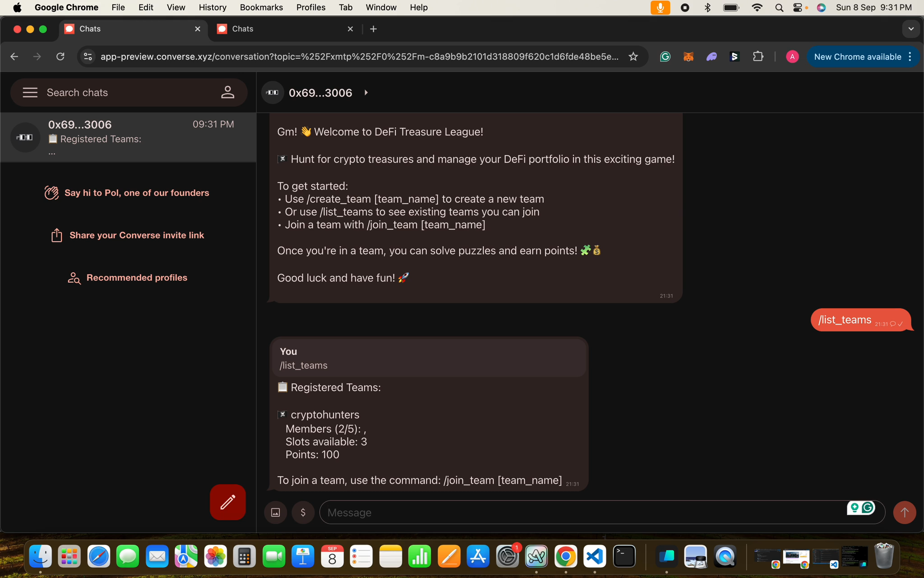Reload the page
The height and width of the screenshot is (578, 924).
(60, 56)
